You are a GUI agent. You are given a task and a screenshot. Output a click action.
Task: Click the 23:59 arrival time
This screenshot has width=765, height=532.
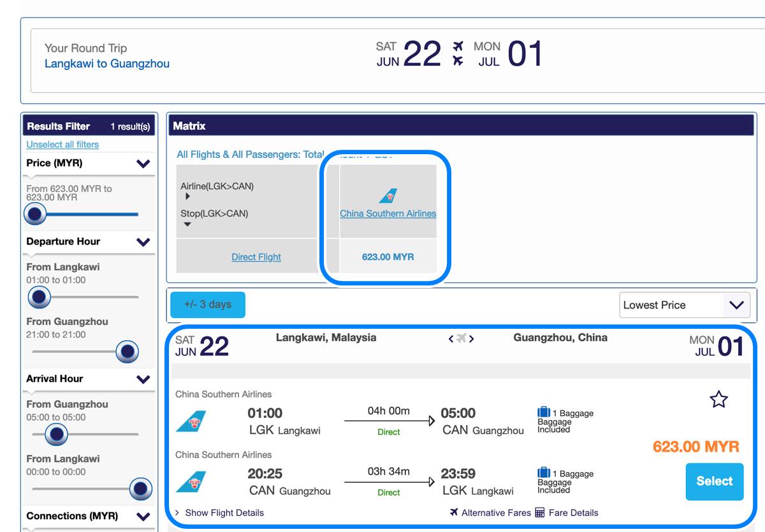458,474
